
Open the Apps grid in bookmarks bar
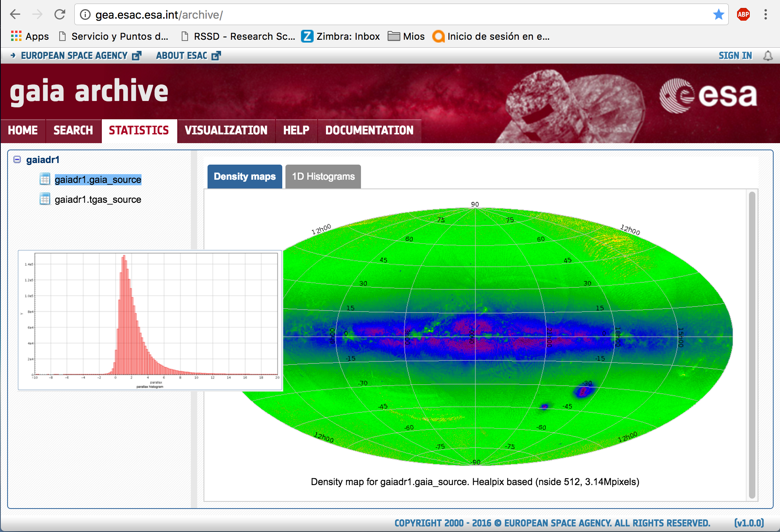coord(30,36)
